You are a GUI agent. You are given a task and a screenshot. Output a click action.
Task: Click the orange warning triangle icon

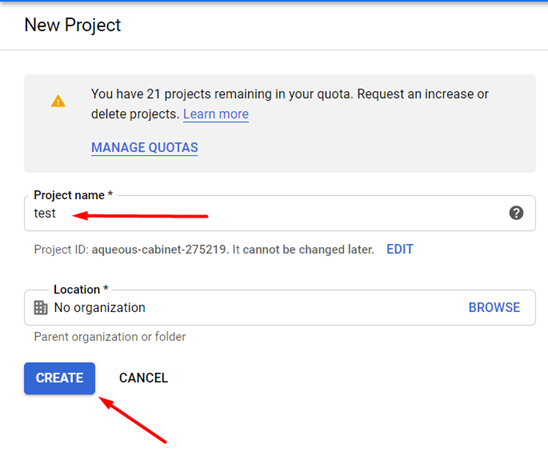pyautogui.click(x=58, y=101)
